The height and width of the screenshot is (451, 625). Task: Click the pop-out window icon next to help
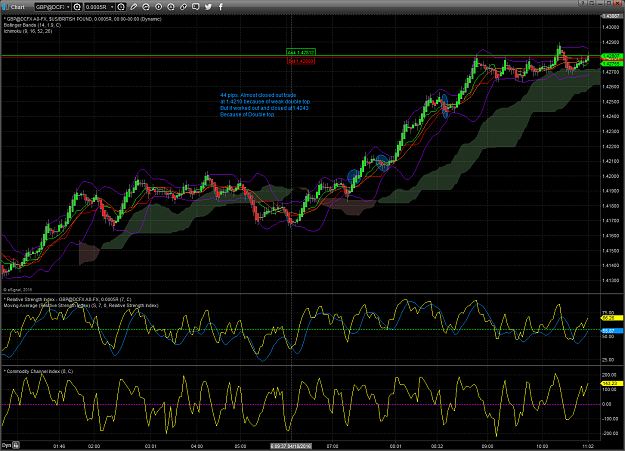pyautogui.click(x=591, y=3)
